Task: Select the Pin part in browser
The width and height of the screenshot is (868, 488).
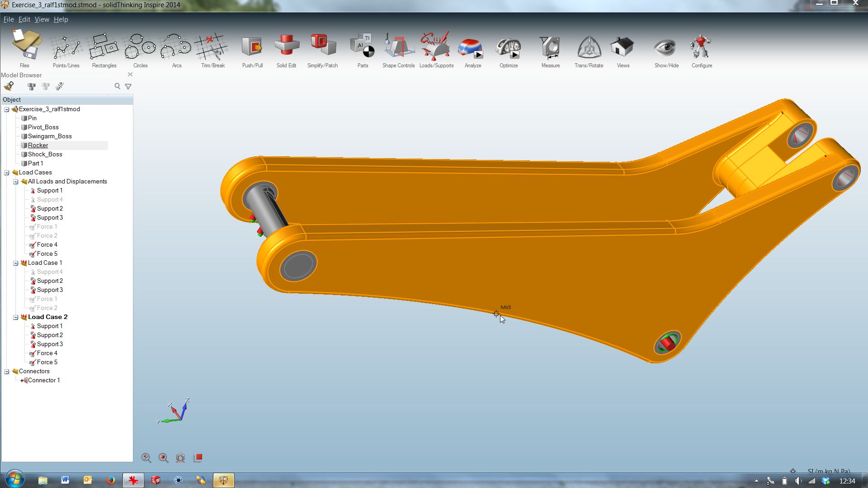Action: [32, 118]
